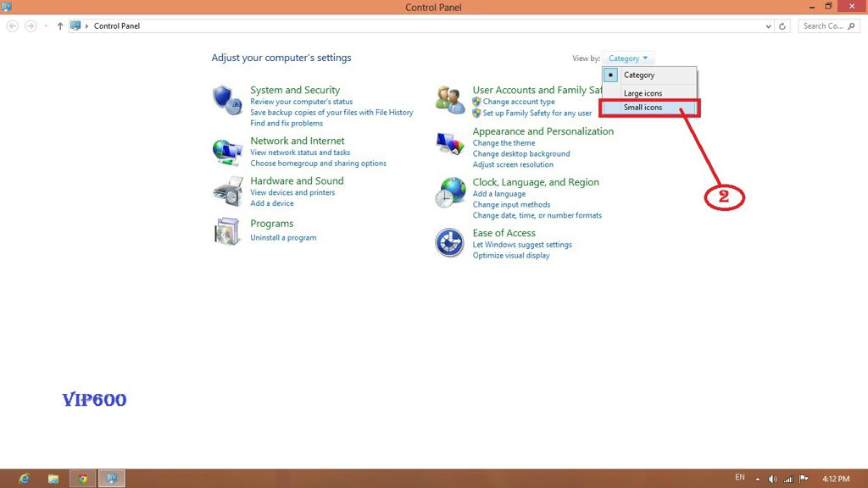Viewport: 868px width, 488px height.
Task: Click the User Accounts people icon
Action: pos(449,100)
